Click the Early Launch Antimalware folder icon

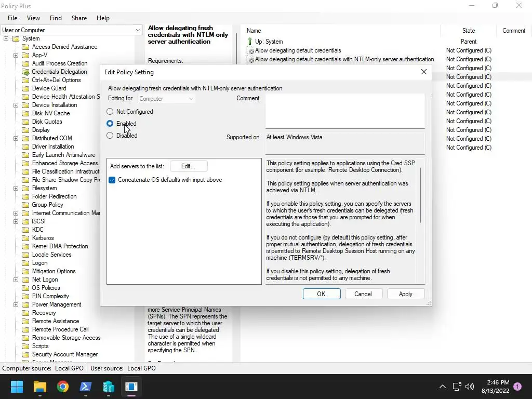point(25,155)
